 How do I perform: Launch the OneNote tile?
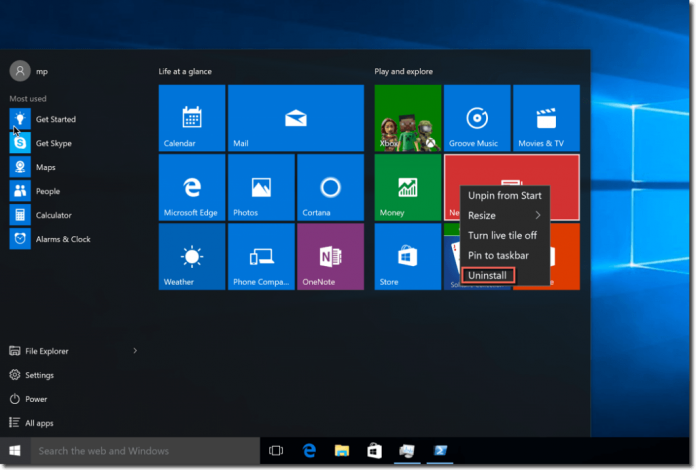(x=330, y=257)
